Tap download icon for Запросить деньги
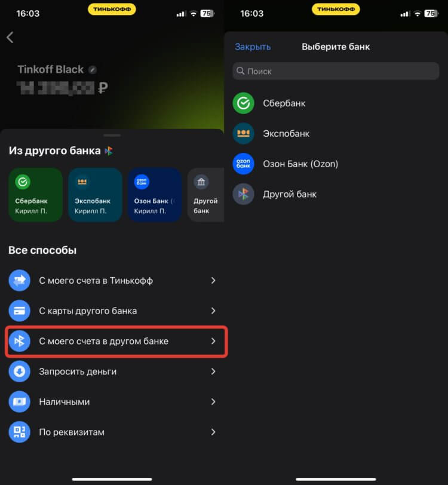 [20, 372]
